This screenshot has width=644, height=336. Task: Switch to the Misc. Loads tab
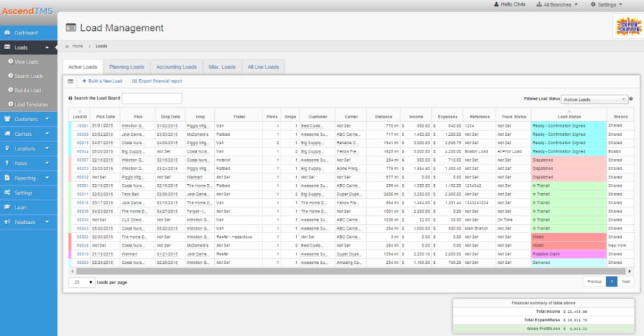(x=222, y=67)
